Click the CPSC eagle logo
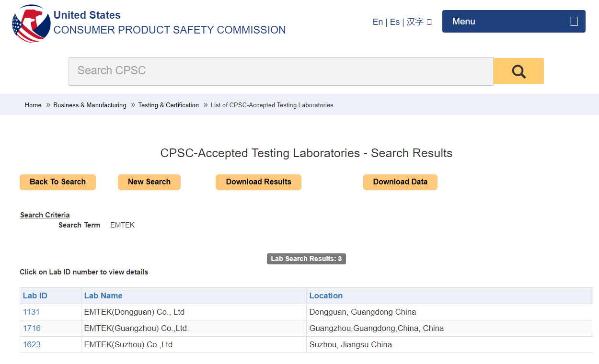Viewport: 599px width, 364px height. [x=31, y=23]
